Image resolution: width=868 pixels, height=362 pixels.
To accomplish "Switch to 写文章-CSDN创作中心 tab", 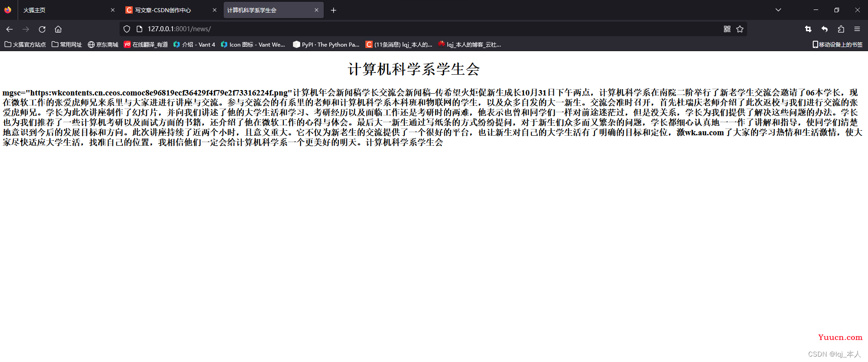I will click(171, 10).
